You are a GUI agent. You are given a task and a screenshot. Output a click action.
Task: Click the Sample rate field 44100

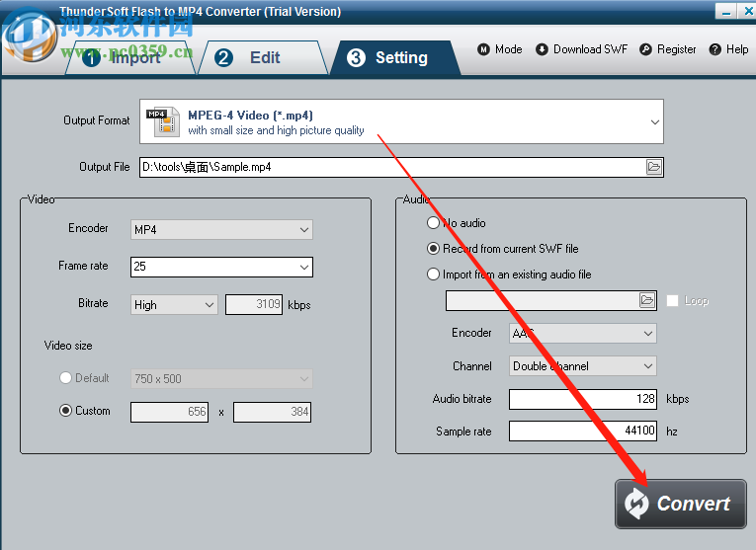point(583,431)
